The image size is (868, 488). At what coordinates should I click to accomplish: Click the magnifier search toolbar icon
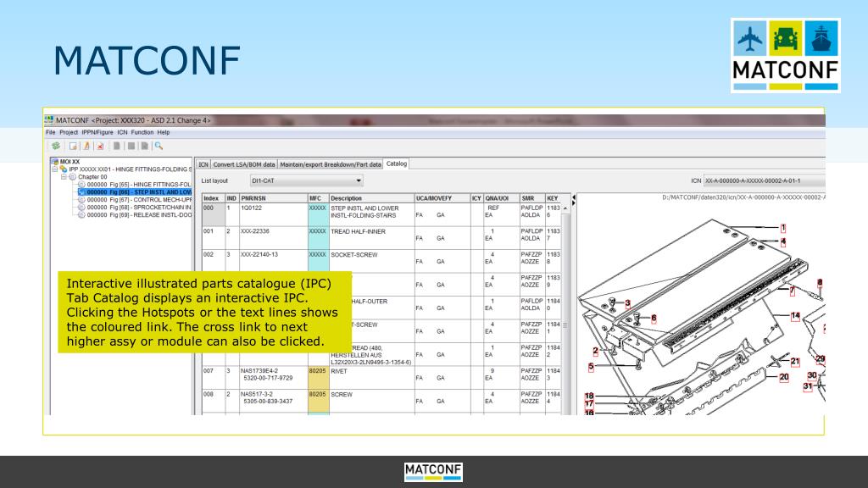tap(159, 146)
